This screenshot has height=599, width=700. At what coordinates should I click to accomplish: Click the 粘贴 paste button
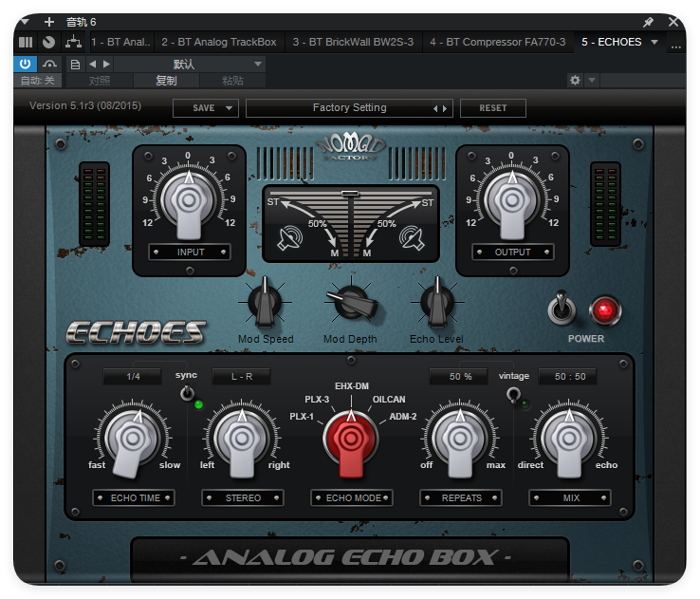[x=232, y=81]
